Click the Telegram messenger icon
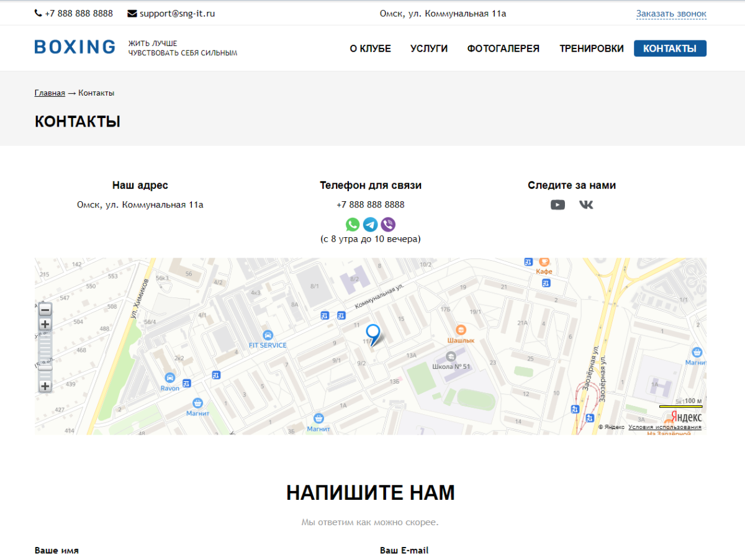Viewport: 745px width, 560px height. tap(371, 225)
